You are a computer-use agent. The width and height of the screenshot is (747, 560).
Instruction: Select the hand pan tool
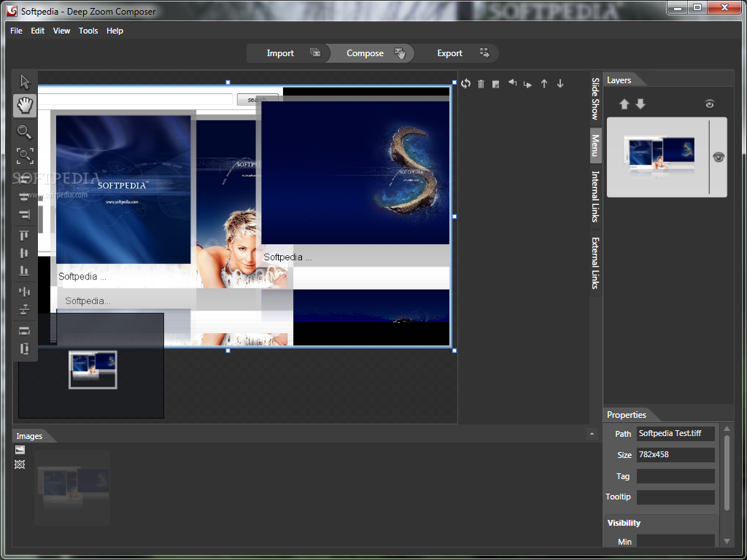[x=25, y=105]
